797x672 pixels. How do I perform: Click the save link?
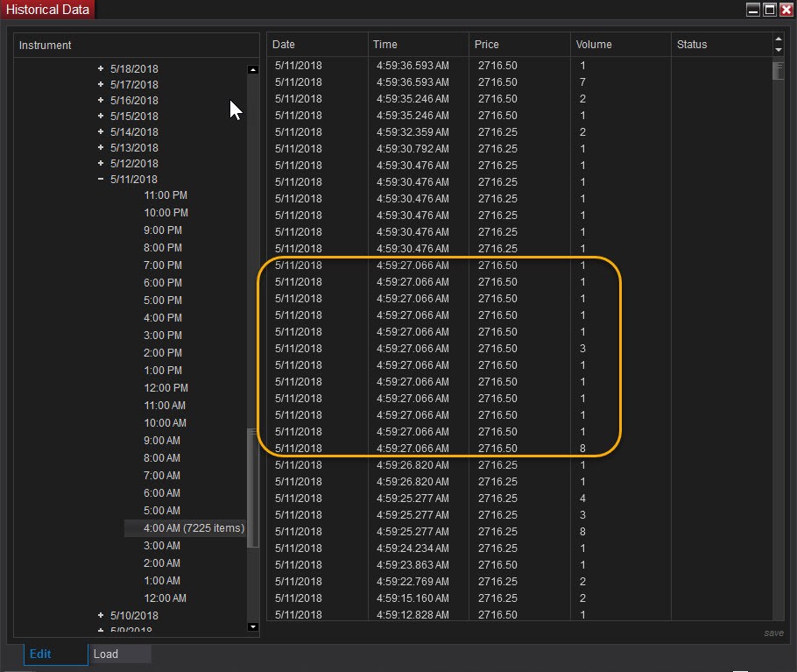773,633
